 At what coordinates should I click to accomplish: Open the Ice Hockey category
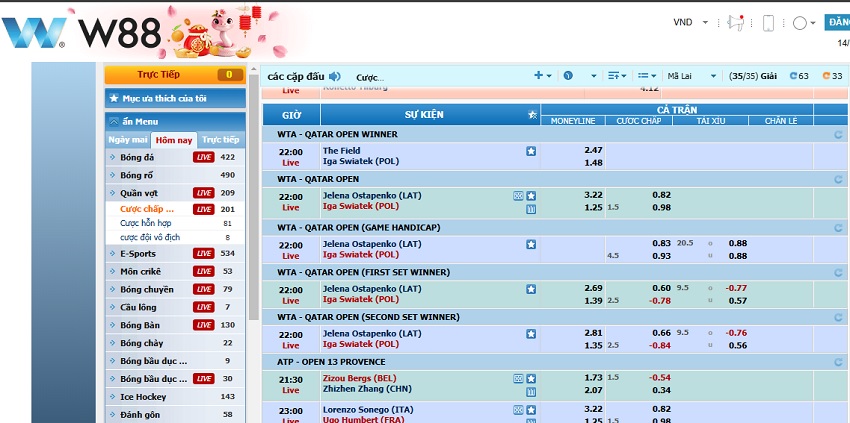(175, 397)
